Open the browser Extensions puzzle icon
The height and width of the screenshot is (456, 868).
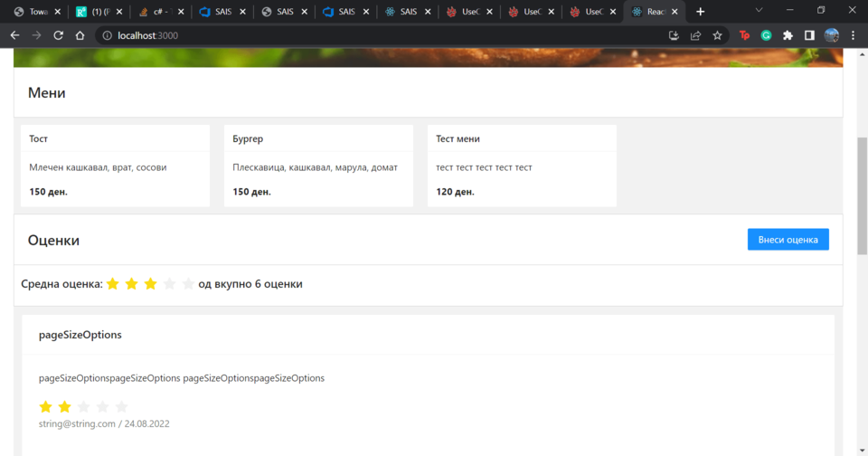788,35
